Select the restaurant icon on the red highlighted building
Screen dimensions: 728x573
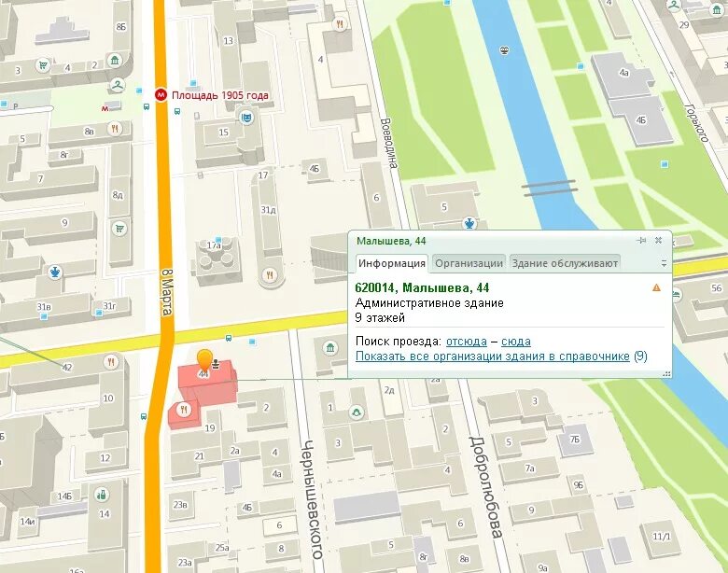184,410
